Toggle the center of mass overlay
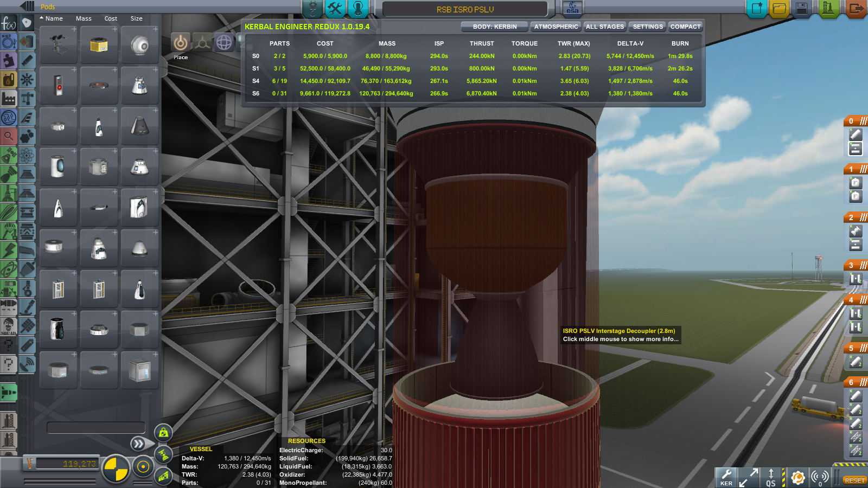This screenshot has height=488, width=868. coord(163,433)
